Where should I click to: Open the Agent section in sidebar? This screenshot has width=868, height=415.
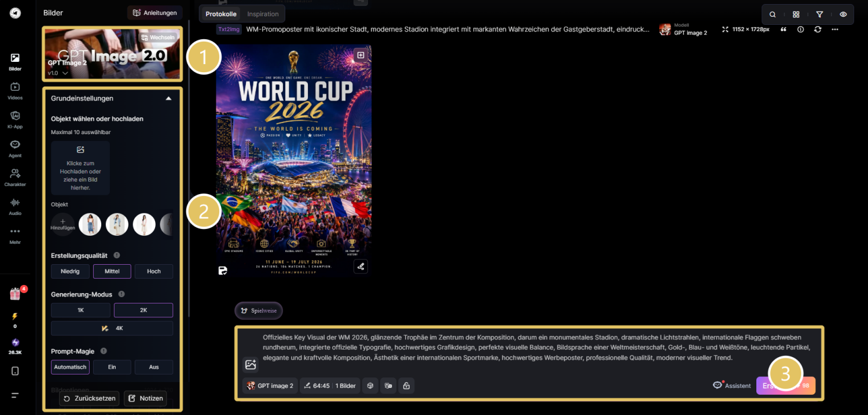[15, 149]
